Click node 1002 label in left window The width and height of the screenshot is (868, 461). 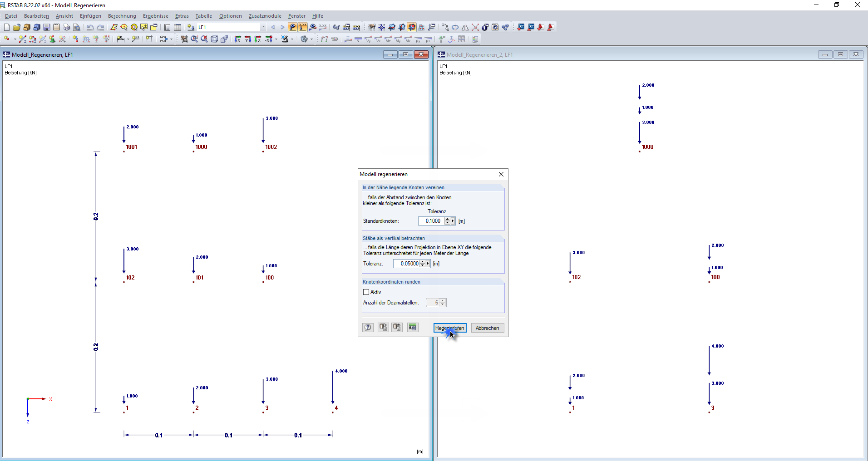pyautogui.click(x=271, y=147)
